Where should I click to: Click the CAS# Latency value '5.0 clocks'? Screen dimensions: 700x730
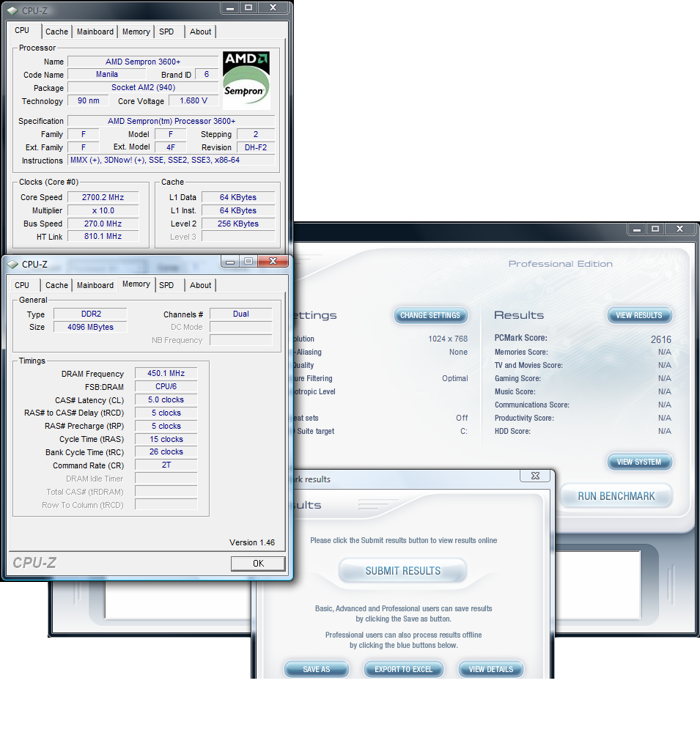(166, 399)
